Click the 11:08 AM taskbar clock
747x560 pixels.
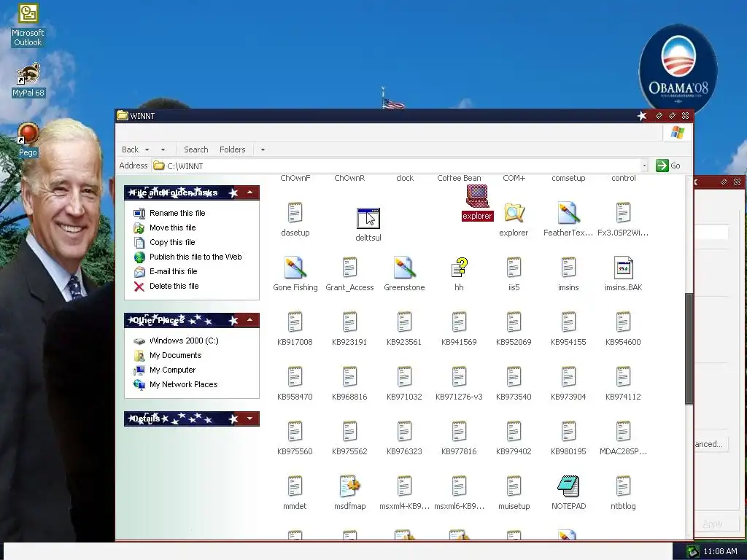(x=720, y=551)
